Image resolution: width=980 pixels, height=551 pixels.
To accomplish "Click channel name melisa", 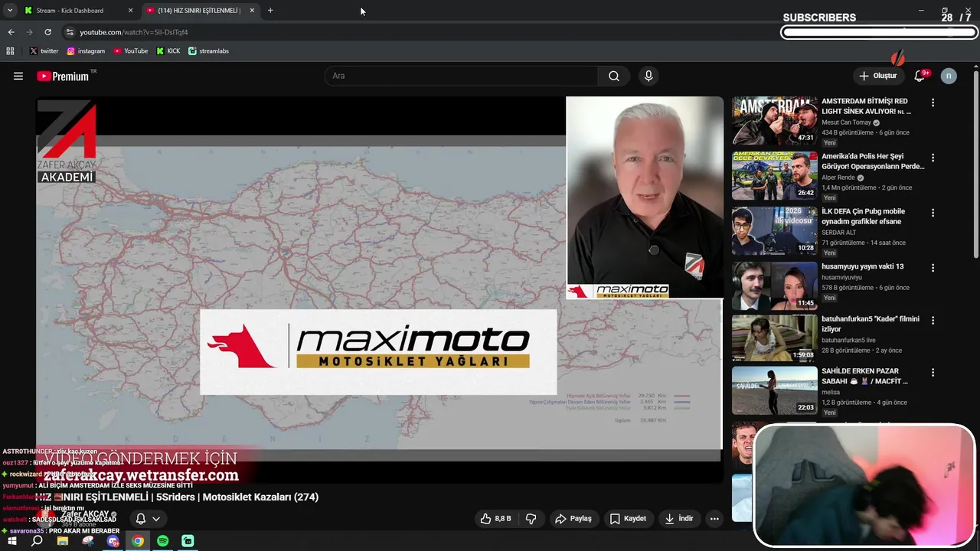I will [x=831, y=393].
